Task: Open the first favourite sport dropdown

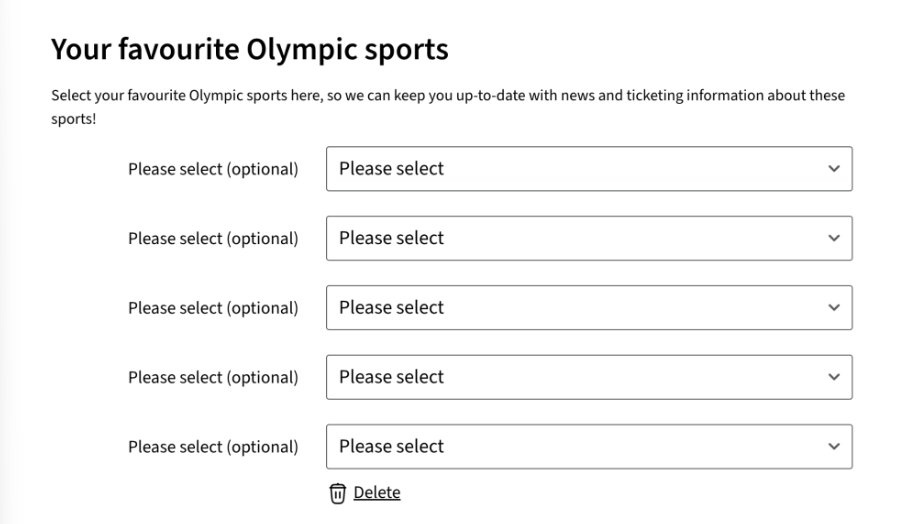Action: pyautogui.click(x=588, y=169)
